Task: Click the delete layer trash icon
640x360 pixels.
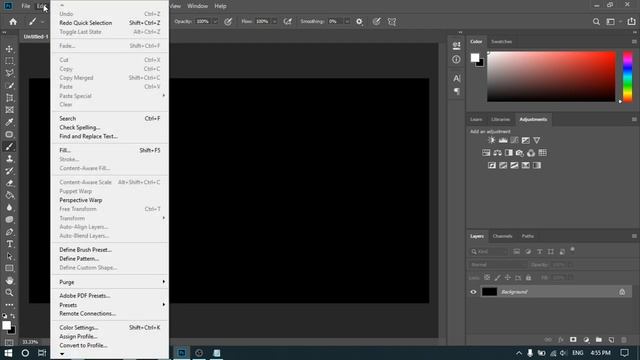Action: coord(624,340)
